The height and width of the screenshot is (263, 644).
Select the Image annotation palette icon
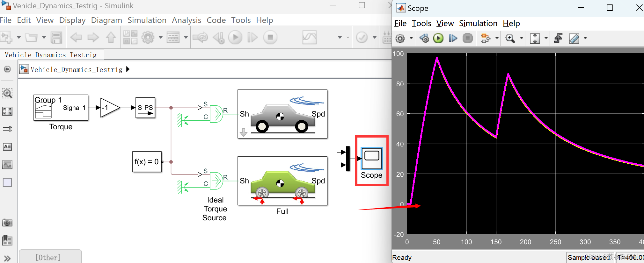pos(7,165)
